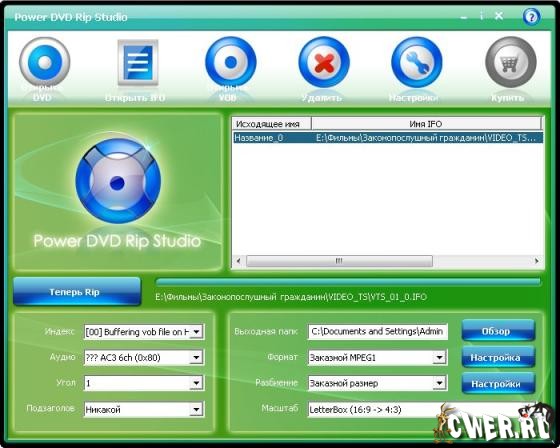Click the shopping cart Buy icon
Screen dimensions: 560x448
coord(510,63)
